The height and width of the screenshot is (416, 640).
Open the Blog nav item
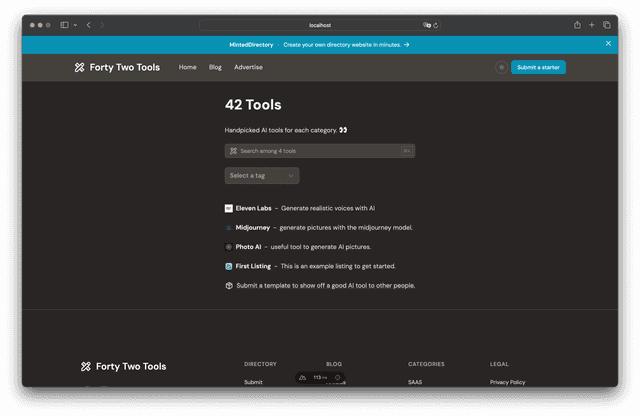click(215, 67)
